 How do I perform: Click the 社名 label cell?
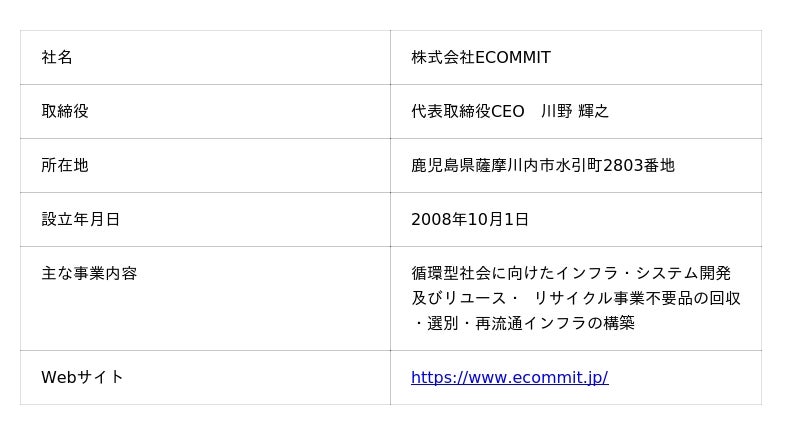click(57, 57)
